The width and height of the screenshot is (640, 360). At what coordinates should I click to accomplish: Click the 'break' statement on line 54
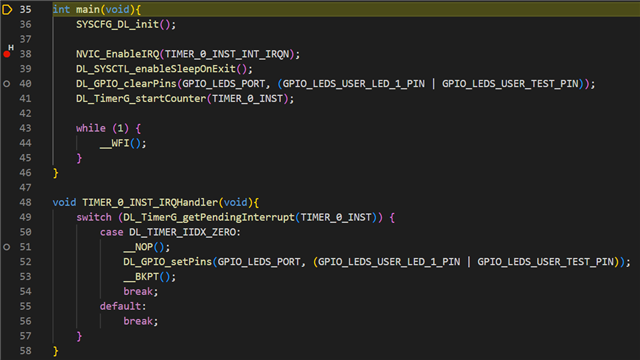pos(138,291)
